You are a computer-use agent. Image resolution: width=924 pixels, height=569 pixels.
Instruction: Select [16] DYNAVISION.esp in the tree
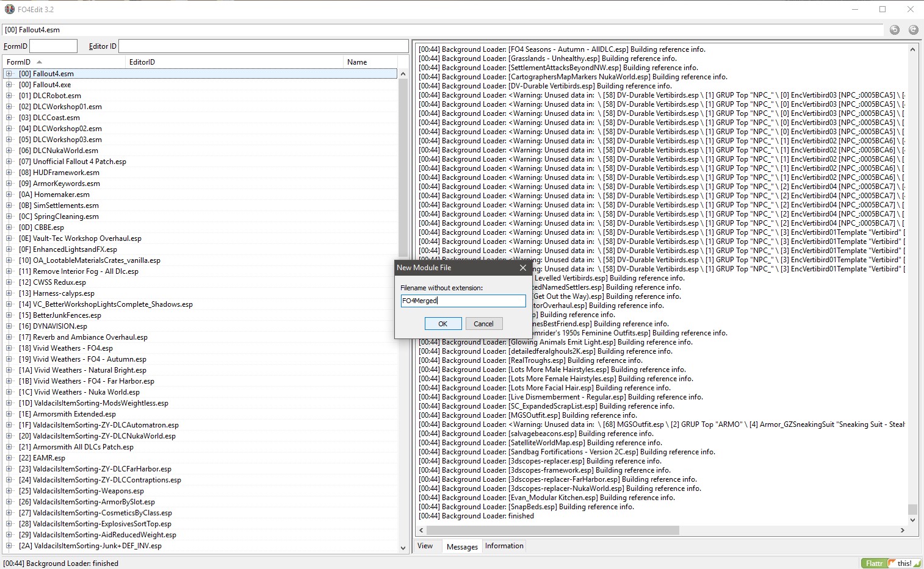tap(53, 326)
